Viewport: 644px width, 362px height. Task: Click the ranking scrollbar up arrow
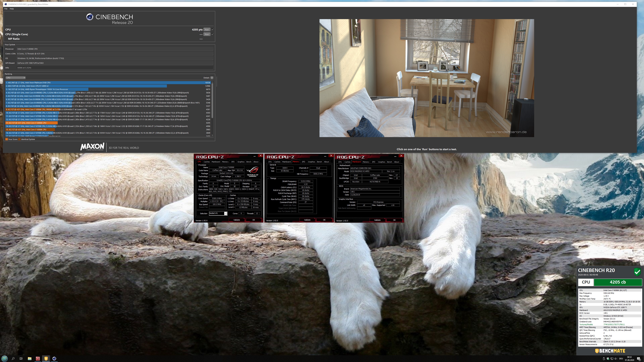coord(212,82)
